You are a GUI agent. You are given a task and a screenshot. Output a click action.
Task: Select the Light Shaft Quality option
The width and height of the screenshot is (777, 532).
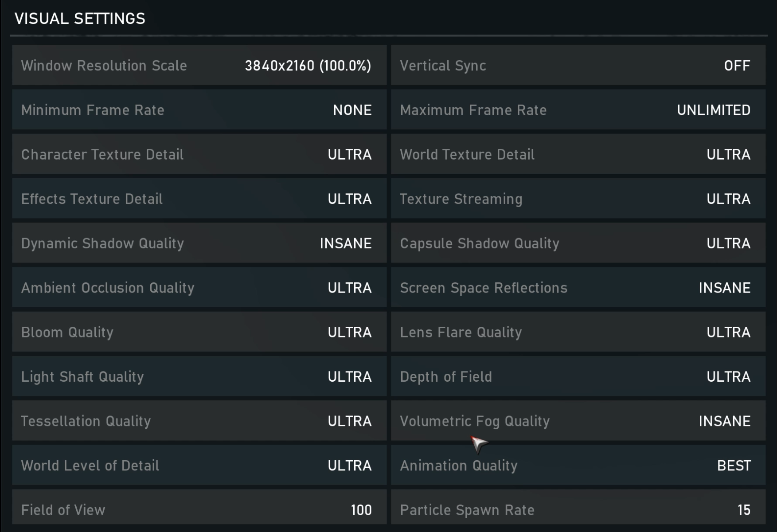point(199,376)
